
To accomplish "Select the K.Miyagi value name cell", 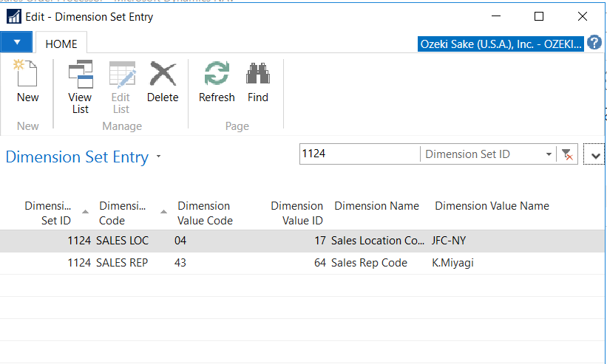I will click(452, 263).
